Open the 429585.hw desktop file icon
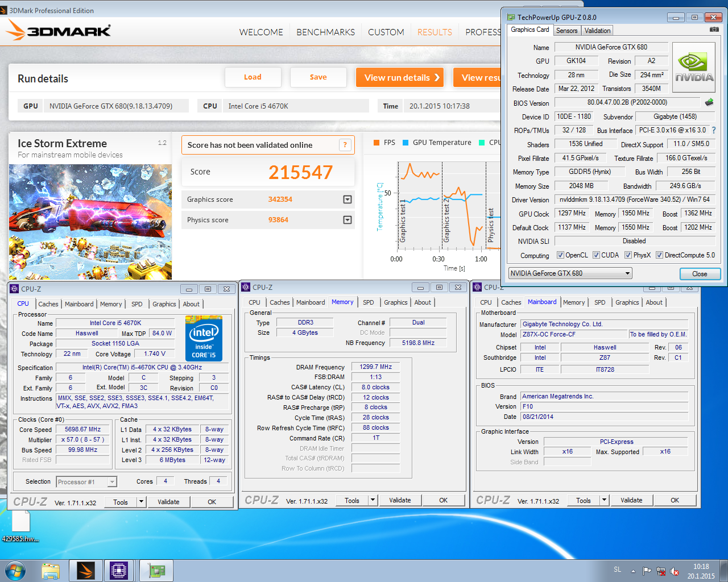Screen dimensions: 728x582 [x=20, y=526]
